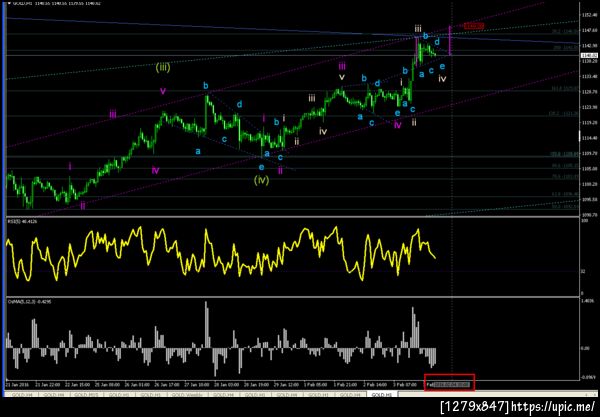Click the highlighted current price tag on axis

589,56
